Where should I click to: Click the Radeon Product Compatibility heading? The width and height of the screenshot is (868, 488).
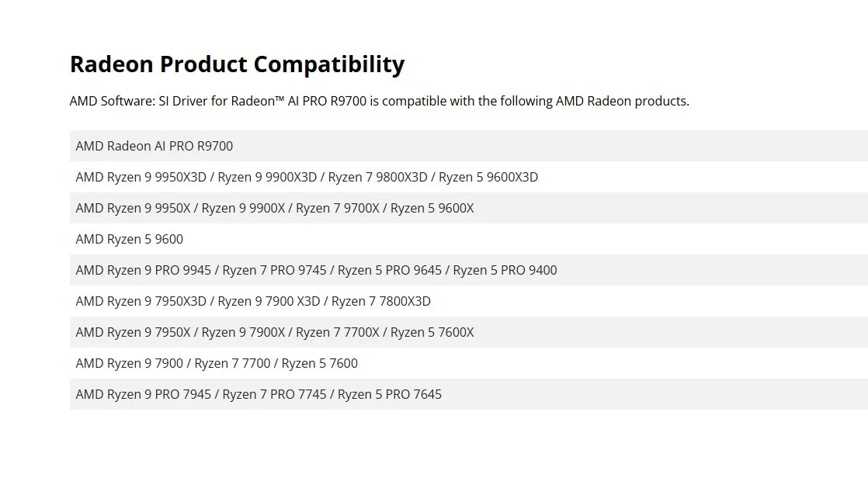[237, 64]
